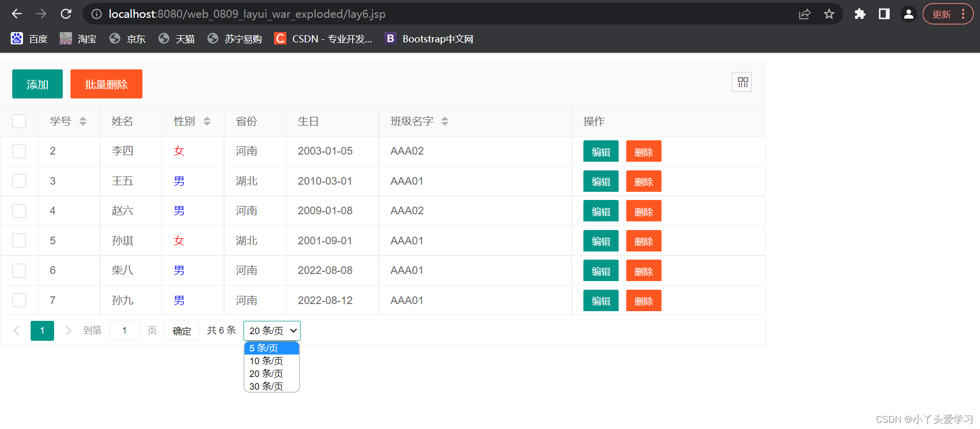The image size is (980, 429).
Task: Open the table column filter icon
Action: [x=742, y=82]
